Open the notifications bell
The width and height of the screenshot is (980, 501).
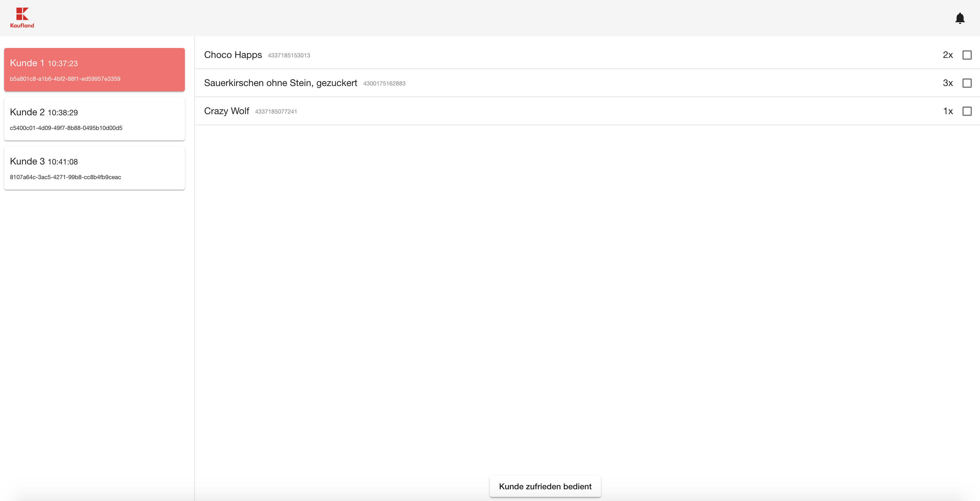click(x=960, y=18)
